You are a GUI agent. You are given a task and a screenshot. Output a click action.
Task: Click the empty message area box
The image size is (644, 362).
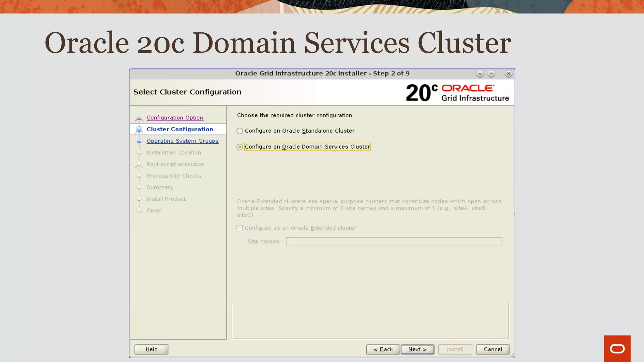(x=370, y=321)
